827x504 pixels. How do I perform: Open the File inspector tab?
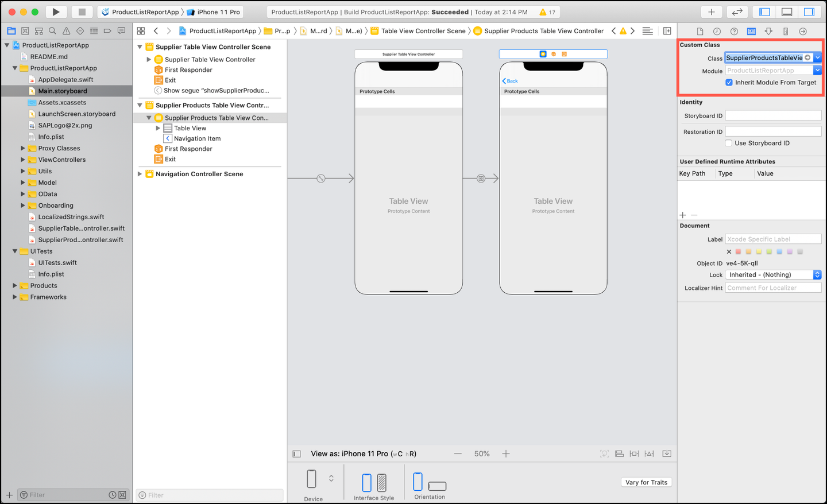(700, 31)
